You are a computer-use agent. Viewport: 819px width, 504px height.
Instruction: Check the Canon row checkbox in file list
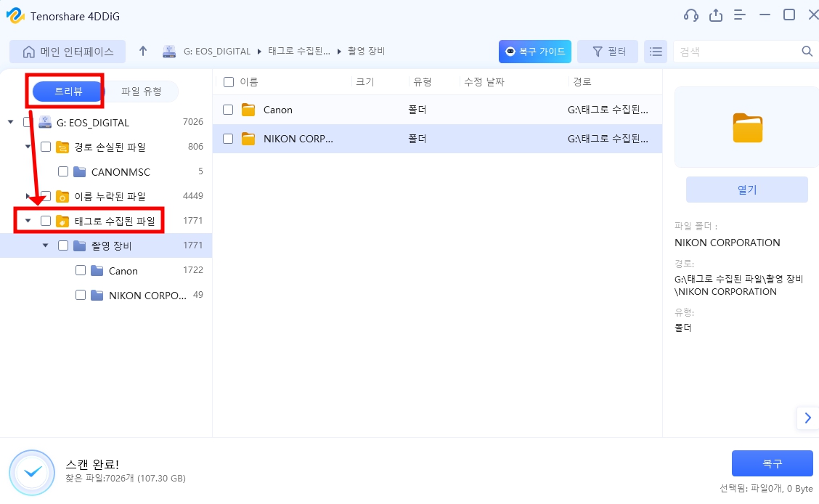pyautogui.click(x=228, y=110)
